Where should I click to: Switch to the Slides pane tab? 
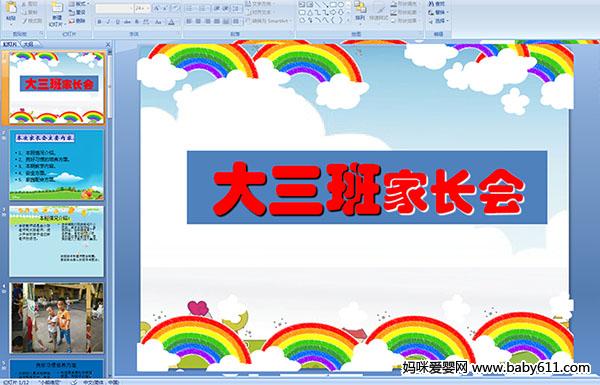[x=10, y=44]
